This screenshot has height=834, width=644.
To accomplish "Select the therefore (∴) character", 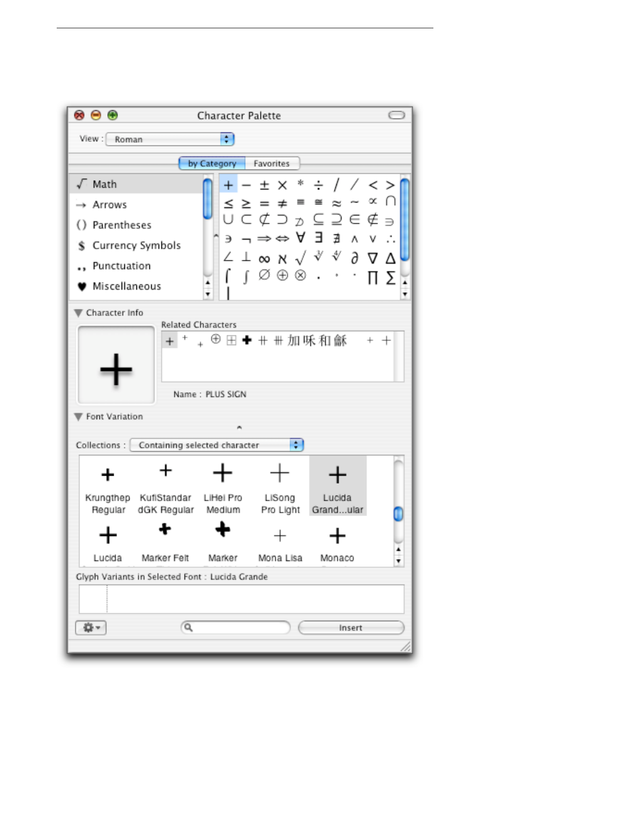I will 390,239.
